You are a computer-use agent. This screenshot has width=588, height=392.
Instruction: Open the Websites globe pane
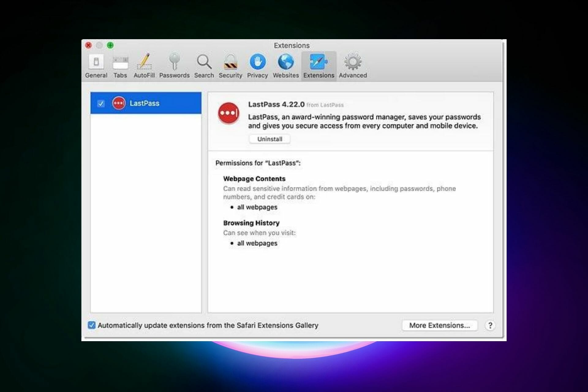[286, 66]
